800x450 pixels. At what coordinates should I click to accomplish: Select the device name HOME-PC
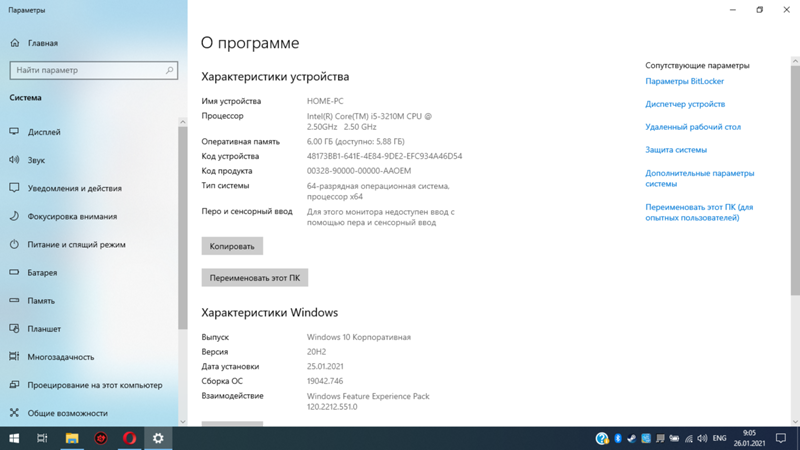point(325,101)
